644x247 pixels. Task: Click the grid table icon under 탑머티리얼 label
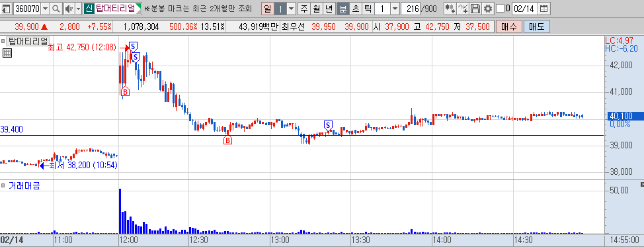point(7,52)
